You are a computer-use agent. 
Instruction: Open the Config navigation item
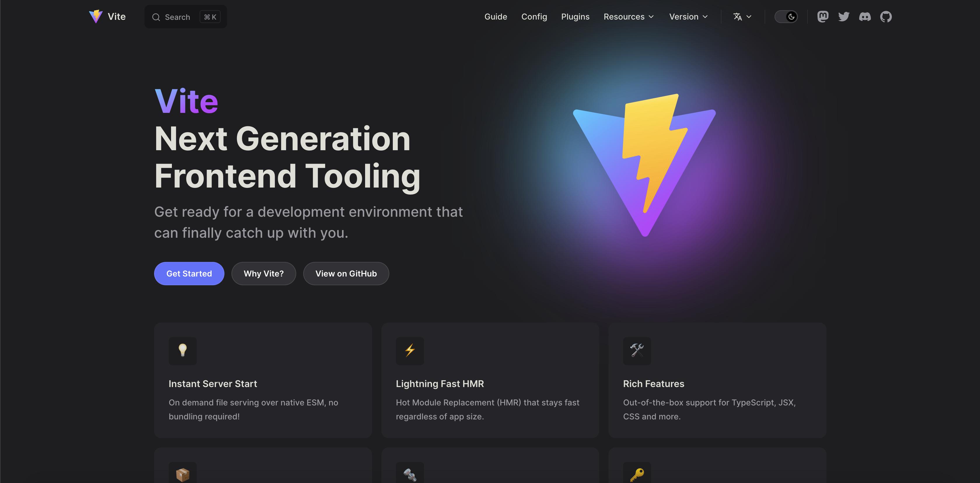534,17
